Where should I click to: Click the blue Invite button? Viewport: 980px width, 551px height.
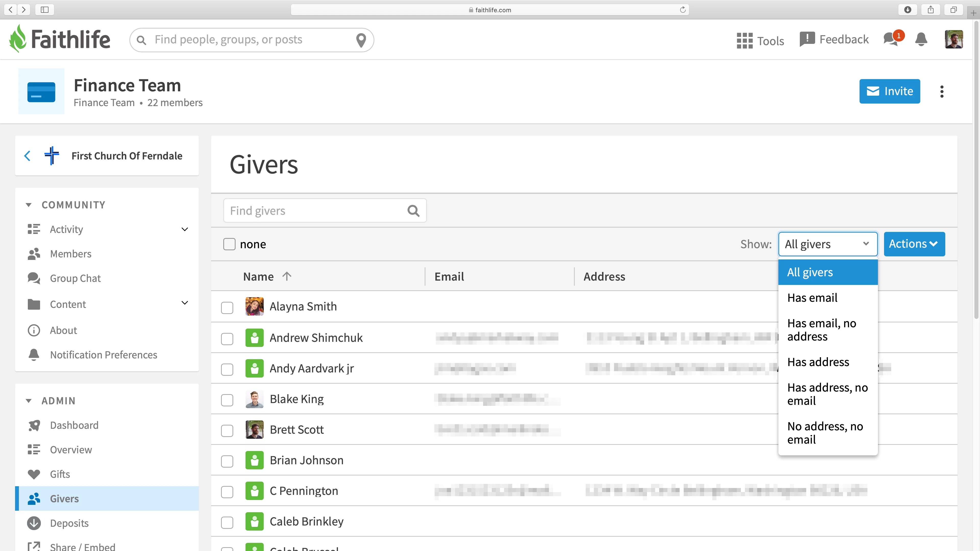[889, 91]
